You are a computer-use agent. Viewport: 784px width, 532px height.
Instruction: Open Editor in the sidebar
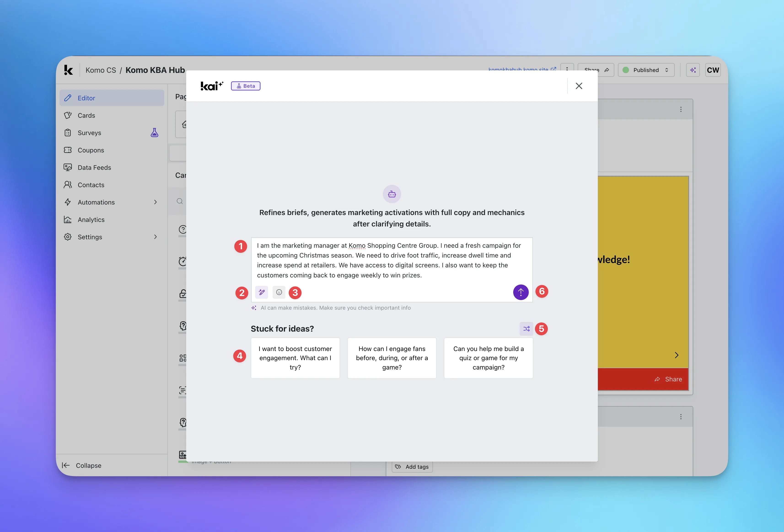(x=112, y=98)
